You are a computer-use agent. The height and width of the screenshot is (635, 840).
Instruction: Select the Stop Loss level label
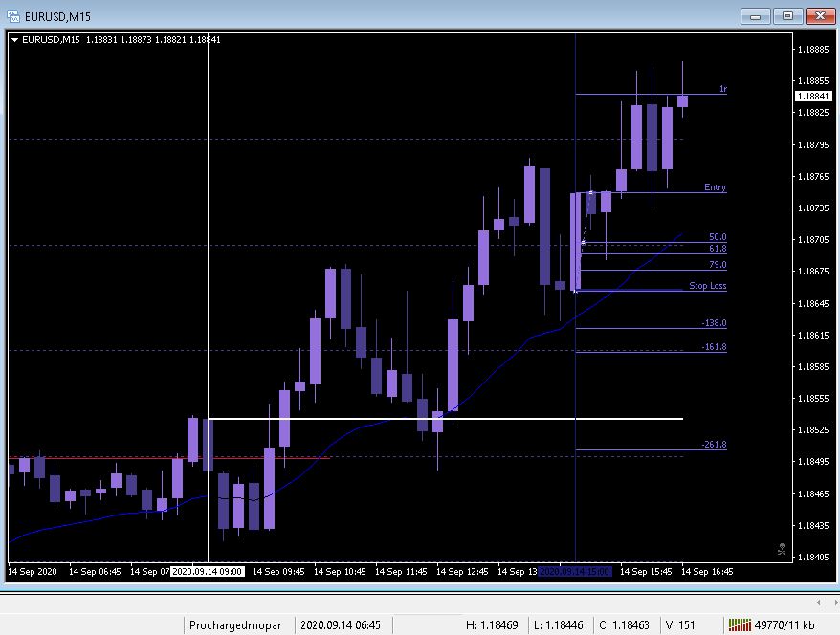click(708, 285)
